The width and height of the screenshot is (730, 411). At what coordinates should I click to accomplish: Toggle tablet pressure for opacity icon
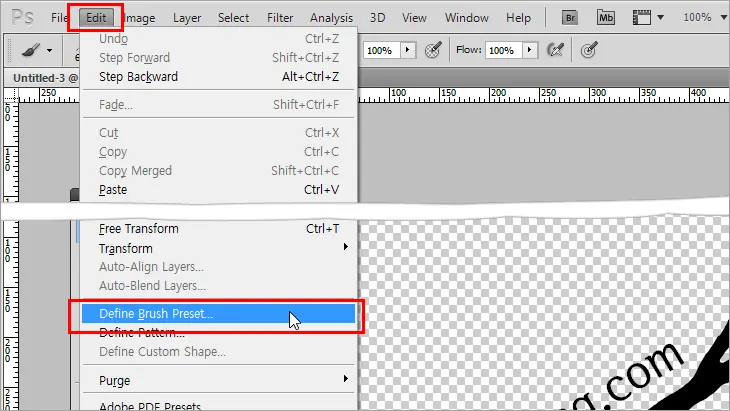[433, 50]
